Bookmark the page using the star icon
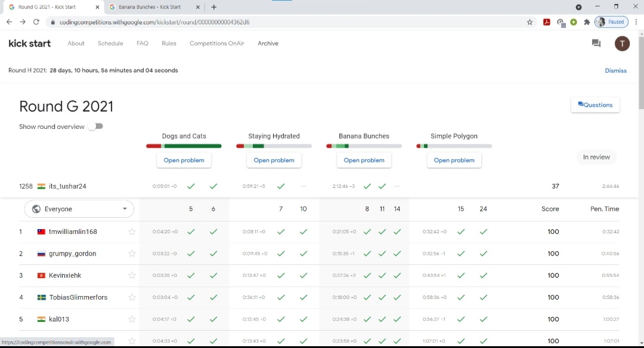The height and width of the screenshot is (348, 644). (x=530, y=21)
